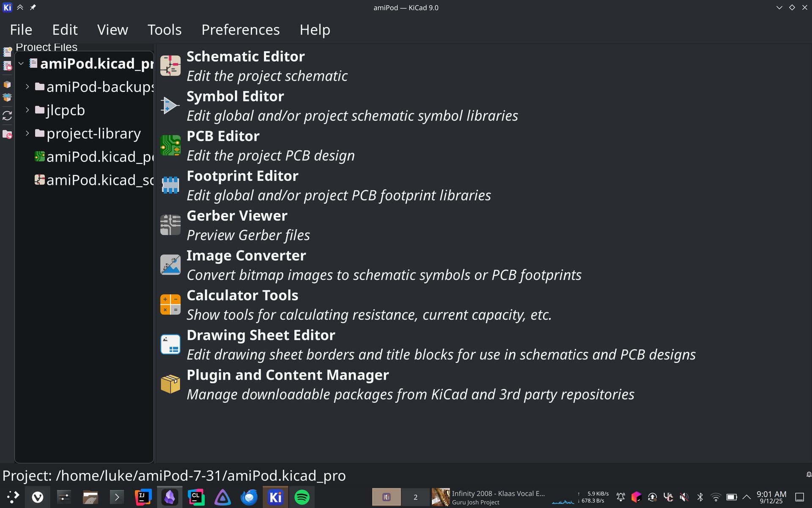Click the notifications bell in system tray
This screenshot has width=812, height=508.
[620, 497]
